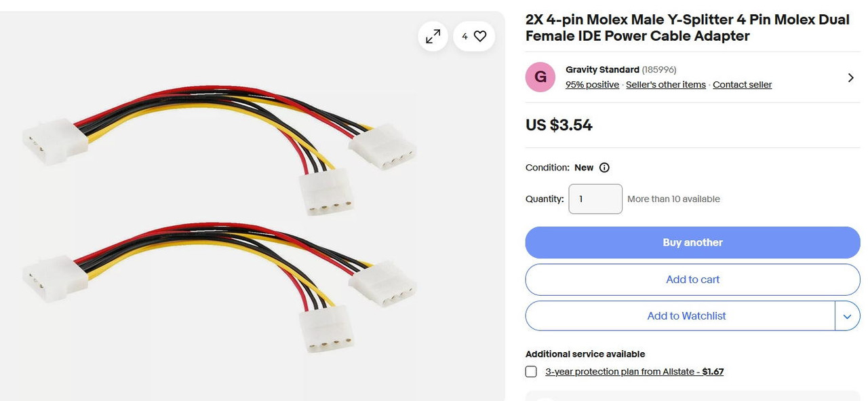868x401 pixels.
Task: Open the Gravity Standard seller name
Action: (602, 70)
